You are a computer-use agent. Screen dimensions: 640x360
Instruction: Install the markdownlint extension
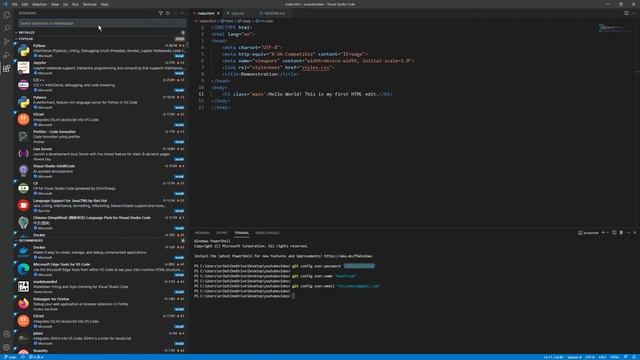179,292
